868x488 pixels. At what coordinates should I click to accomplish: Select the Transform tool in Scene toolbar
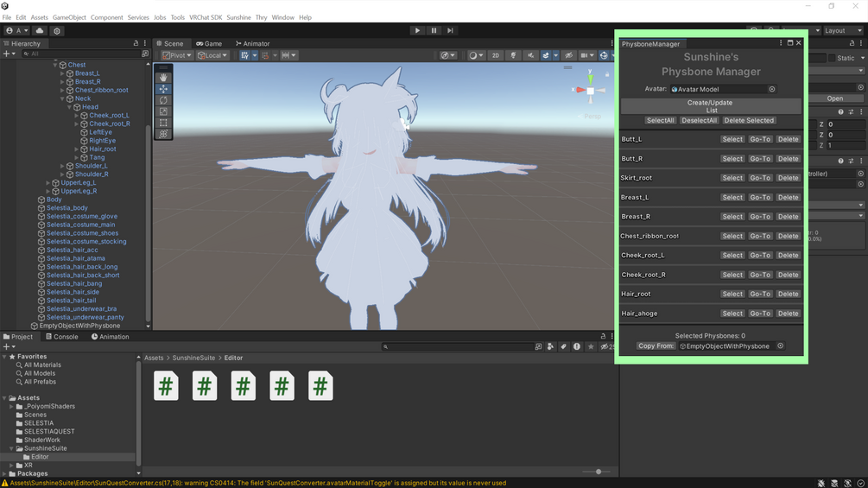163,134
